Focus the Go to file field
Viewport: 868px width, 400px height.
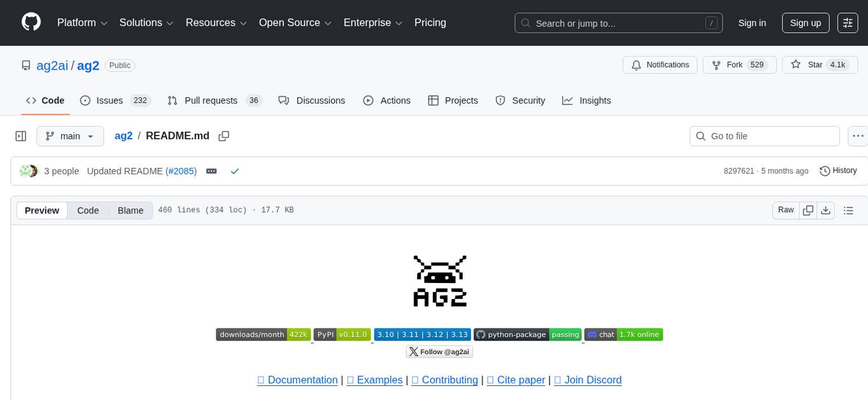click(x=765, y=136)
